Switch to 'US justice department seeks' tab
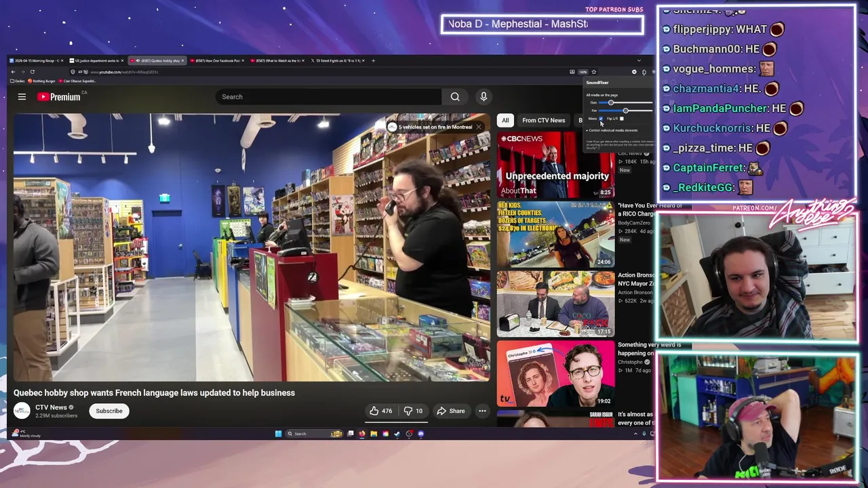 coord(97,60)
